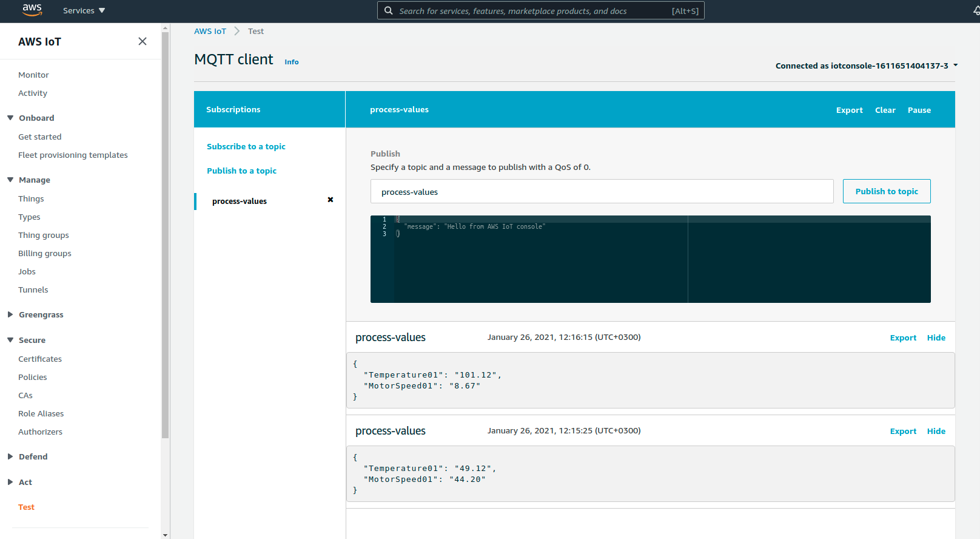This screenshot has width=980, height=539.
Task: Export the 12:16:15 message
Action: (x=903, y=337)
